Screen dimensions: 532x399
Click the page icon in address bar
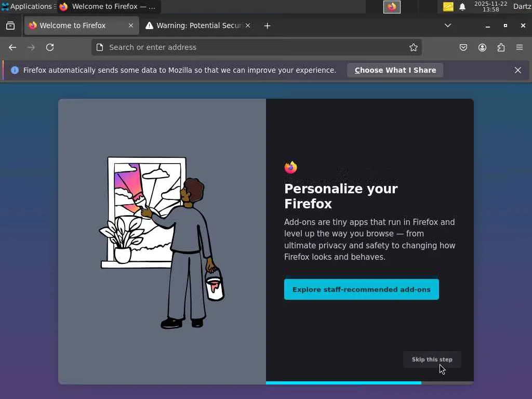coord(100,47)
